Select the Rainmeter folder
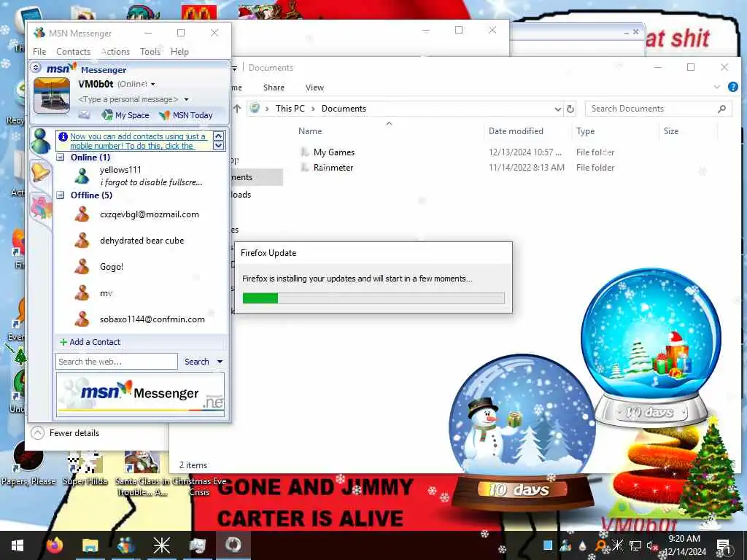This screenshot has height=560, width=747. (x=333, y=168)
